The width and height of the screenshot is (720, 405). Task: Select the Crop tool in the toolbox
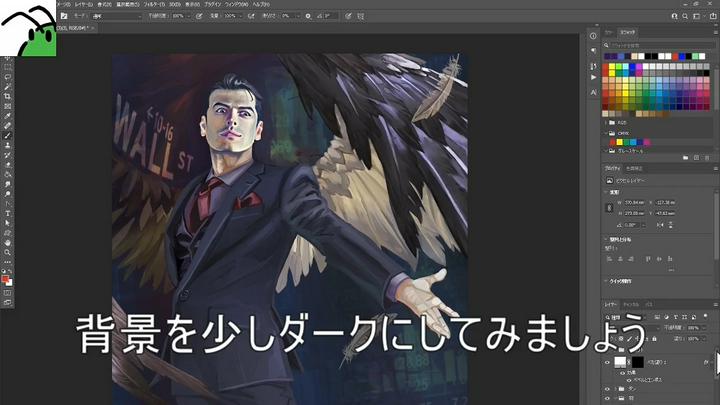(7, 96)
